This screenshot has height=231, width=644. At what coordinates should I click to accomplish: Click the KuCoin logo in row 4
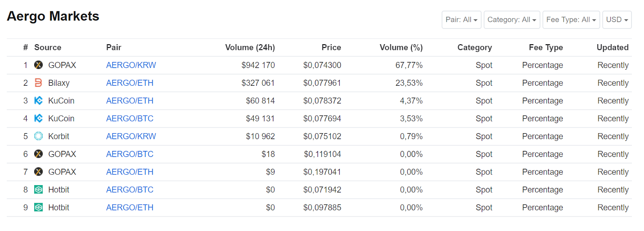38,118
